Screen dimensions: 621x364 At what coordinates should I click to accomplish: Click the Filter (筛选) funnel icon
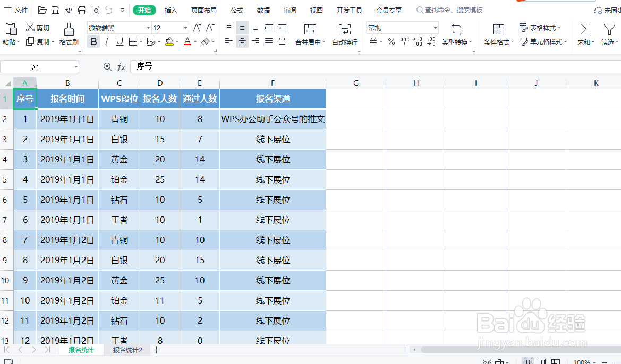[x=609, y=29]
